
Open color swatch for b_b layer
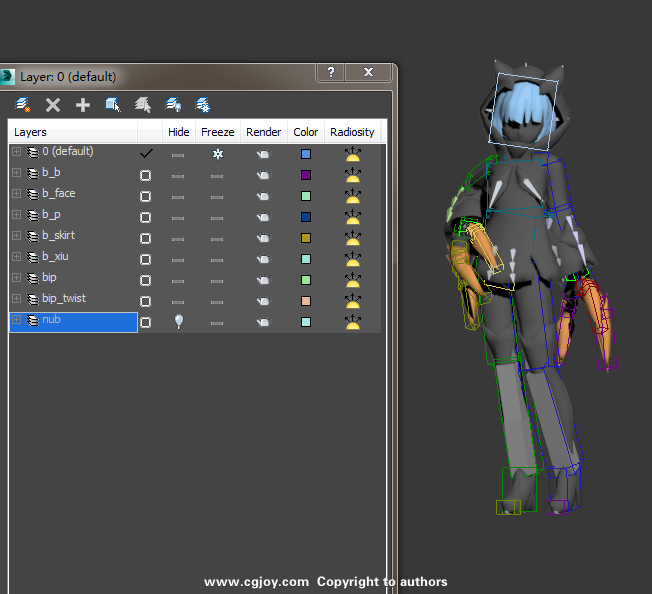[x=306, y=175]
